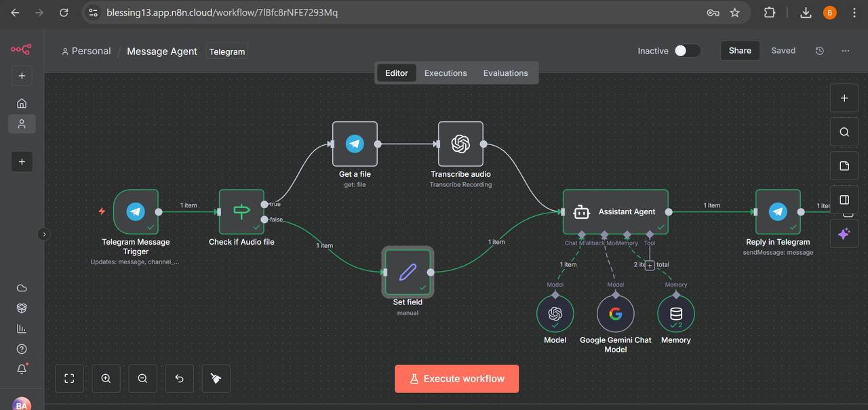Select the Assistant Agent node
The width and height of the screenshot is (868, 410).
pos(616,211)
